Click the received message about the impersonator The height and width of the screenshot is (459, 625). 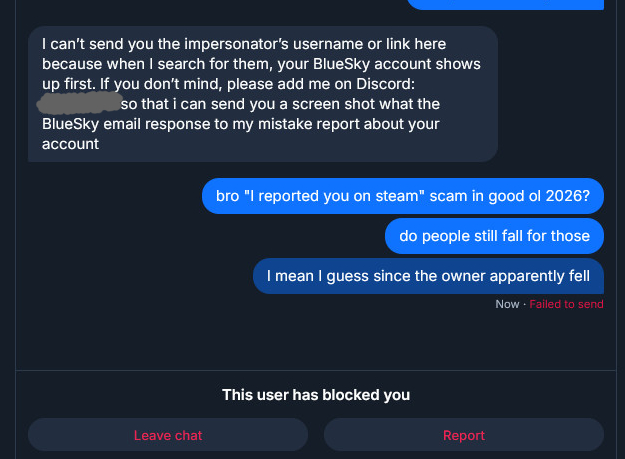(262, 94)
